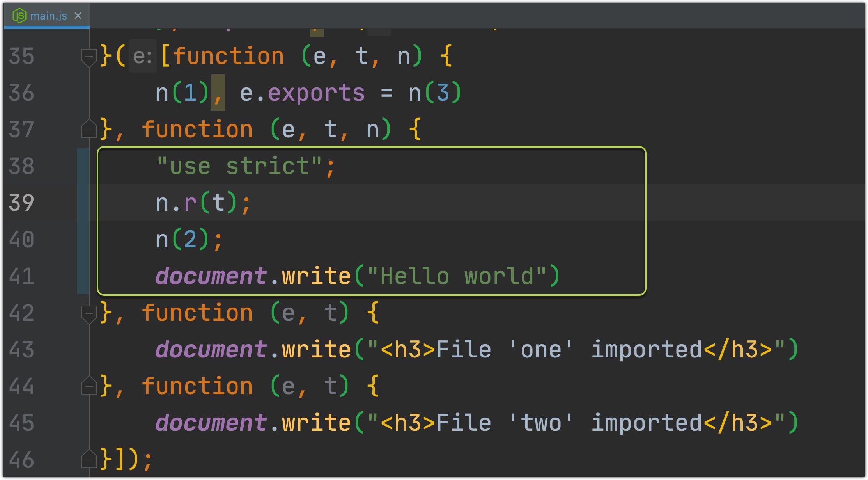The image size is (868, 480).
Task: Click the change marker beside line 40
Action: 83,240
